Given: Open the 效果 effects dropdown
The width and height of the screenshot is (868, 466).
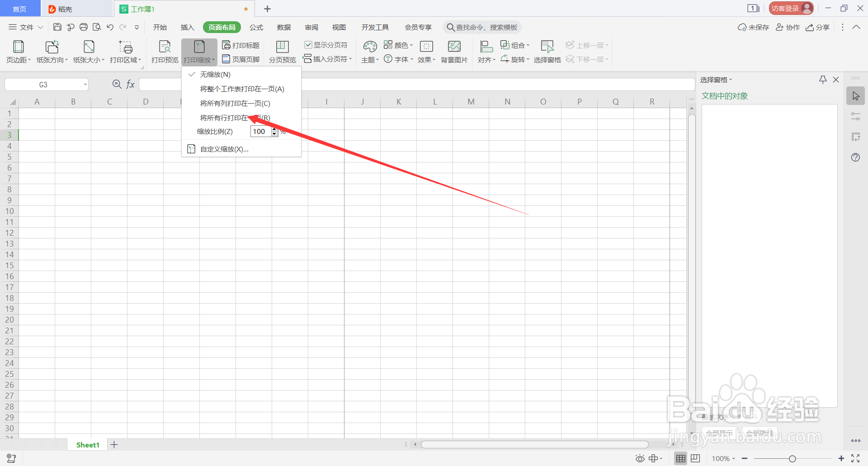Looking at the screenshot, I should tap(426, 52).
